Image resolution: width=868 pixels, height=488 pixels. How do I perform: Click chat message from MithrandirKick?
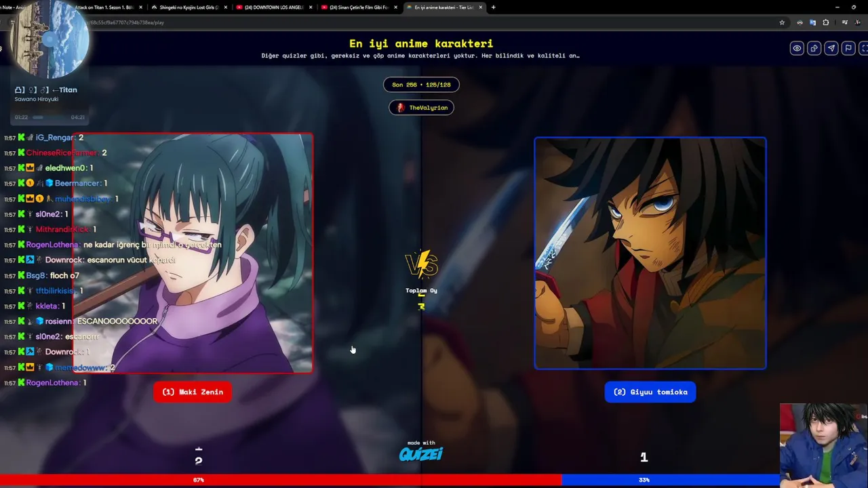click(50, 229)
